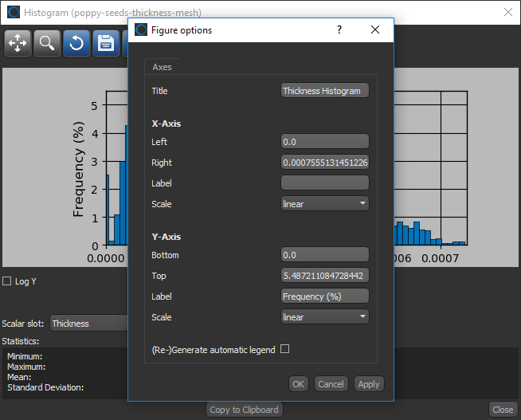
Task: Open the Y-Axis Scale dropdown
Action: 325,317
